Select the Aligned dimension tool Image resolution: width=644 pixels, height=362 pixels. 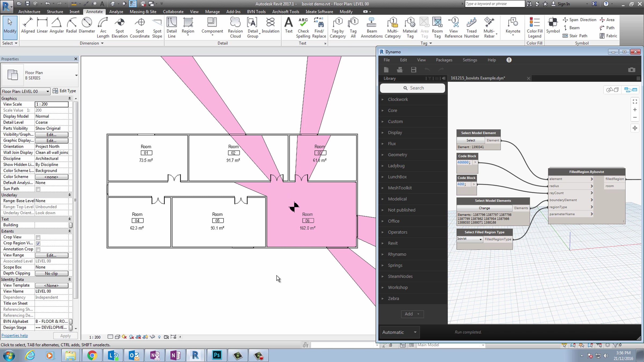[28, 26]
